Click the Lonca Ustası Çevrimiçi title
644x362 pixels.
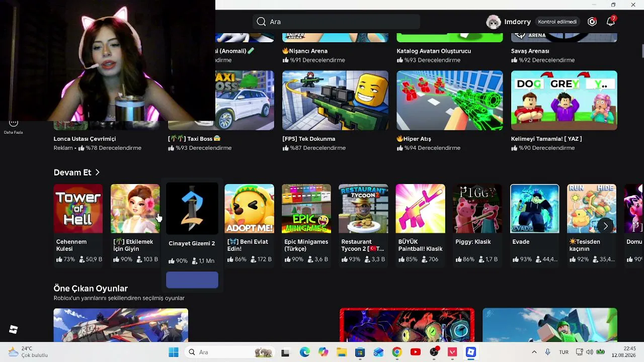(x=85, y=139)
